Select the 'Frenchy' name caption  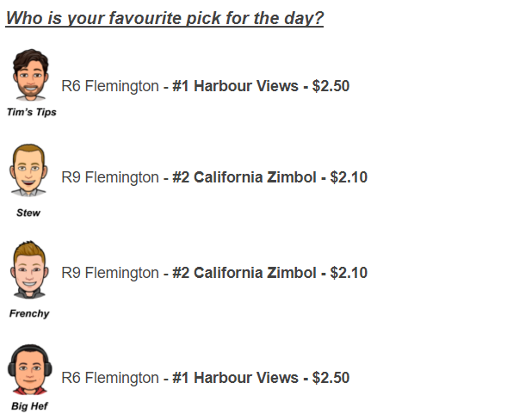tap(29, 313)
